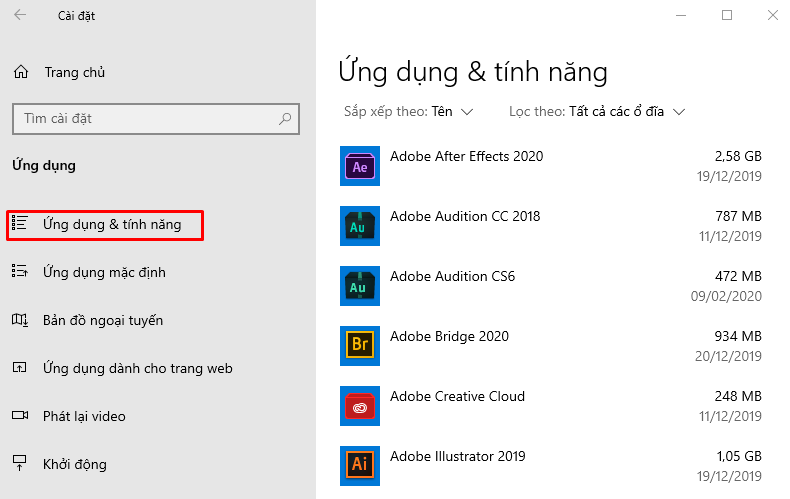Click the Khởi động startup icon
This screenshot has height=499, width=790.
(20, 463)
